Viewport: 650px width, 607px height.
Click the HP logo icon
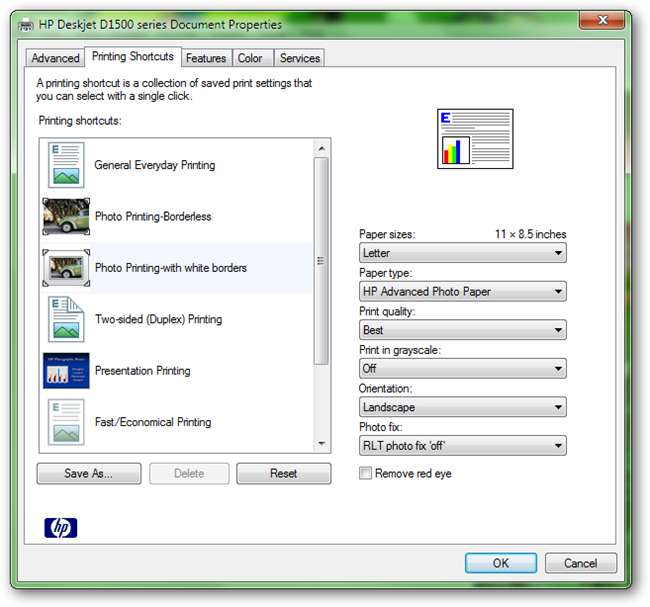click(x=61, y=528)
